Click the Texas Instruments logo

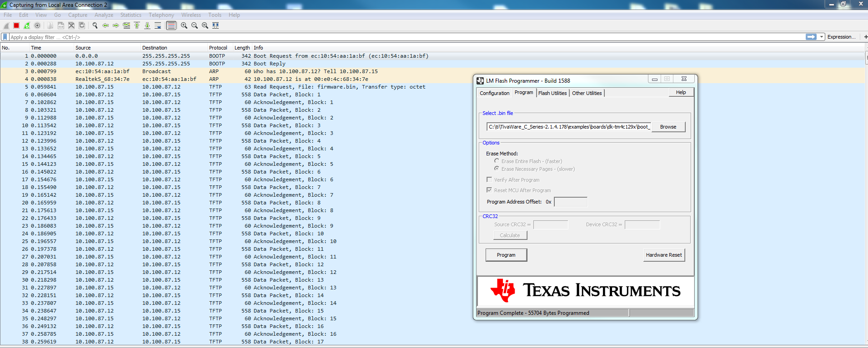586,290
